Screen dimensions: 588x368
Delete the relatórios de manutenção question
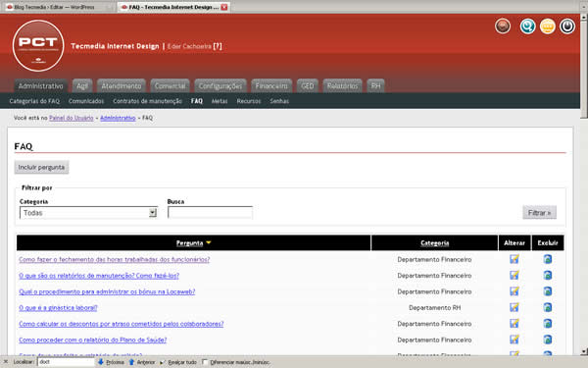click(x=548, y=275)
